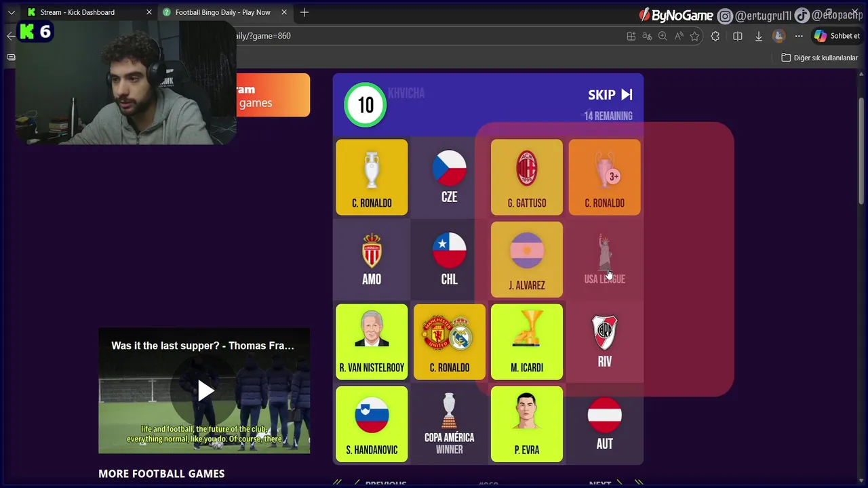Image resolution: width=868 pixels, height=488 pixels.
Task: Start read aloud from the address bar
Action: tap(679, 36)
